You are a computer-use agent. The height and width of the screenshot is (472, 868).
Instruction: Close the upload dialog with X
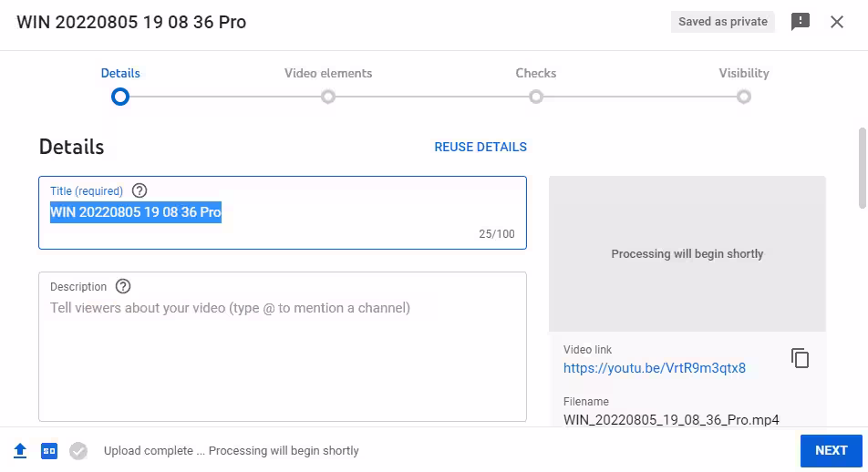[x=837, y=22]
